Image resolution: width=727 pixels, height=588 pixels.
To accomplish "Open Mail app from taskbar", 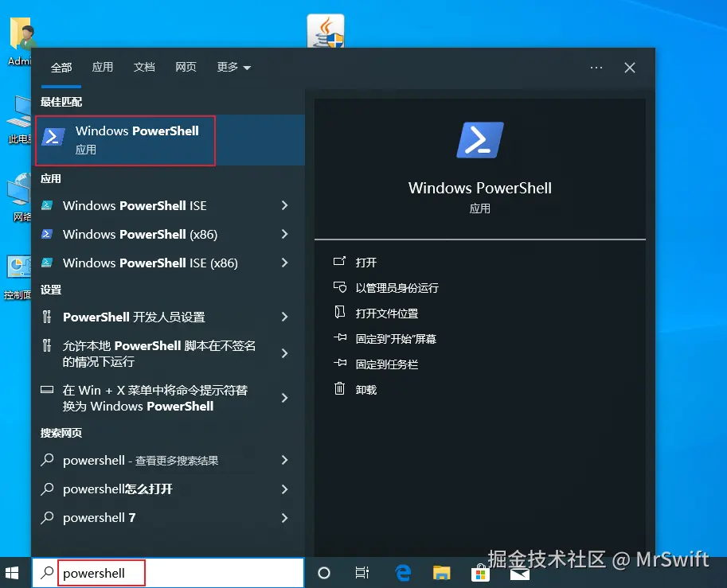I will point(520,574).
